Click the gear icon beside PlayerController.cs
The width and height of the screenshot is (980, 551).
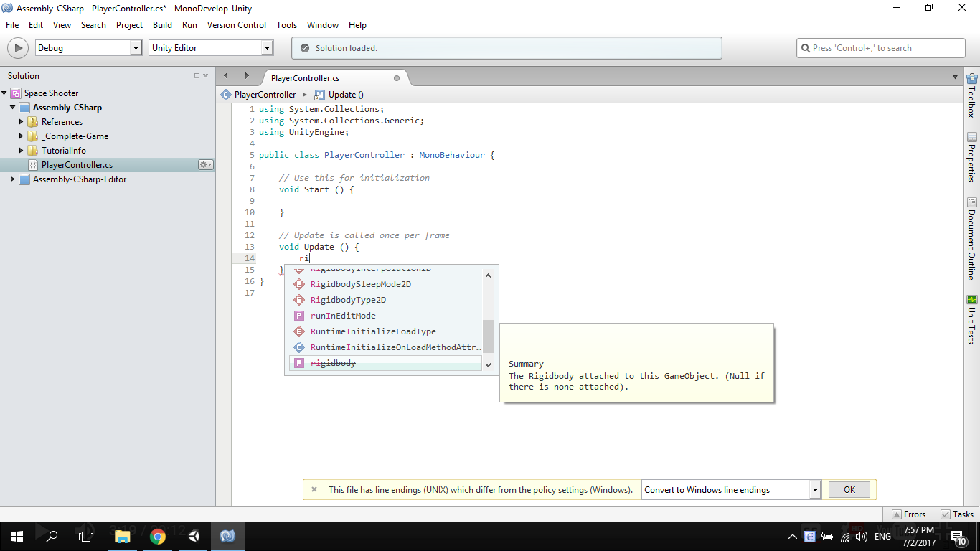[x=205, y=165]
